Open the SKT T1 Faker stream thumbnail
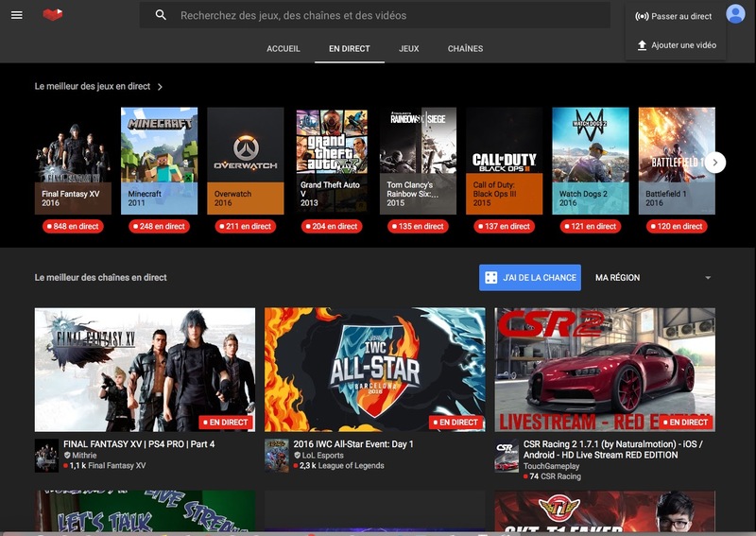The width and height of the screenshot is (756, 536). click(605, 511)
